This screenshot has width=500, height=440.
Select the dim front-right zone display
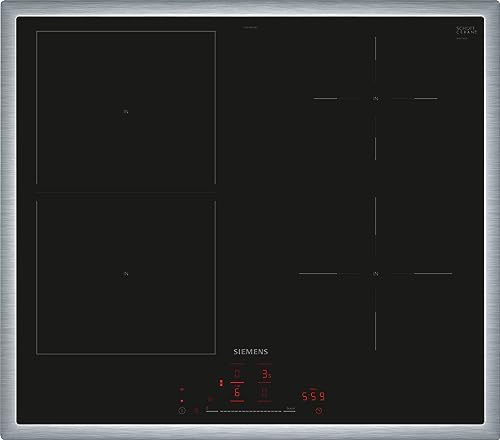click(x=263, y=393)
